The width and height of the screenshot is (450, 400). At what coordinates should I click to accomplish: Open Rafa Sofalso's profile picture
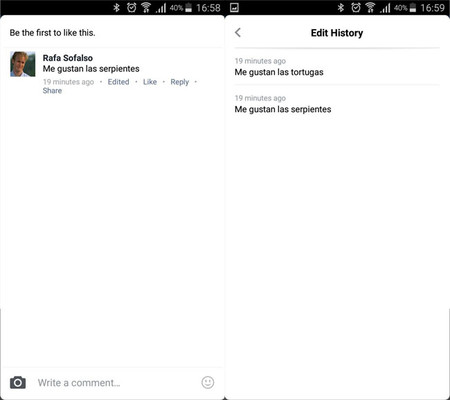click(23, 64)
